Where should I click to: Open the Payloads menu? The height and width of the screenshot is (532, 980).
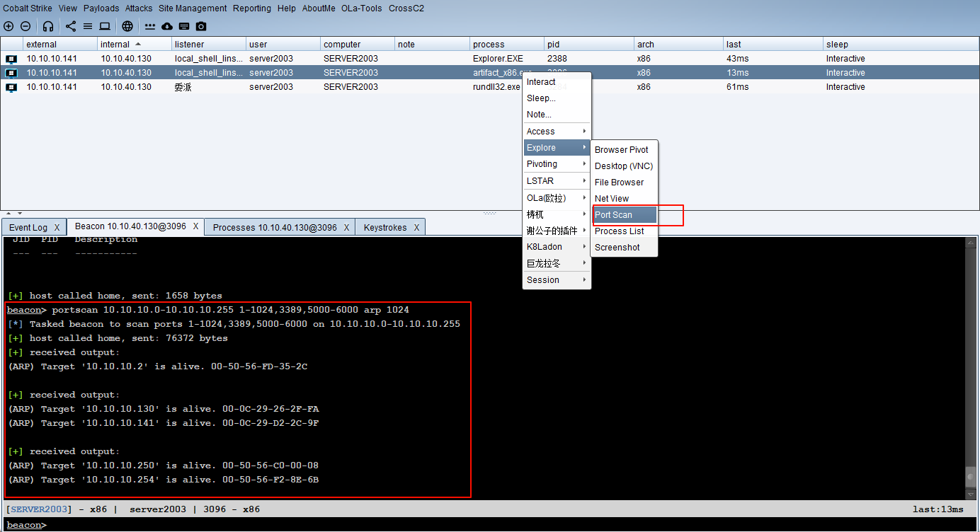101,8
